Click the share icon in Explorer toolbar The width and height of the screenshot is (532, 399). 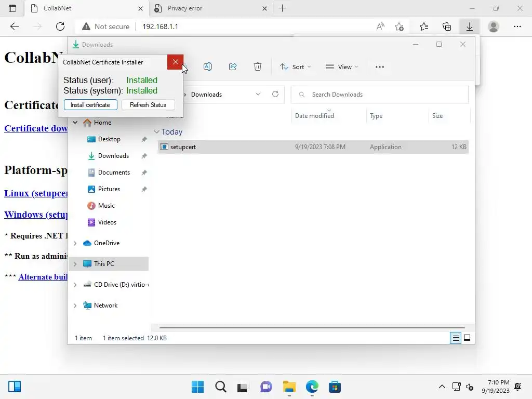tap(233, 66)
